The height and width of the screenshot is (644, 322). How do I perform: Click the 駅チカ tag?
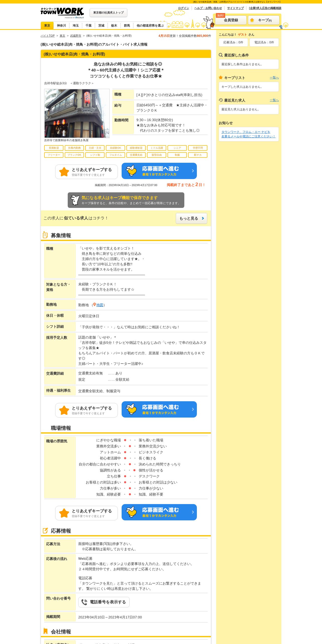pos(198,155)
